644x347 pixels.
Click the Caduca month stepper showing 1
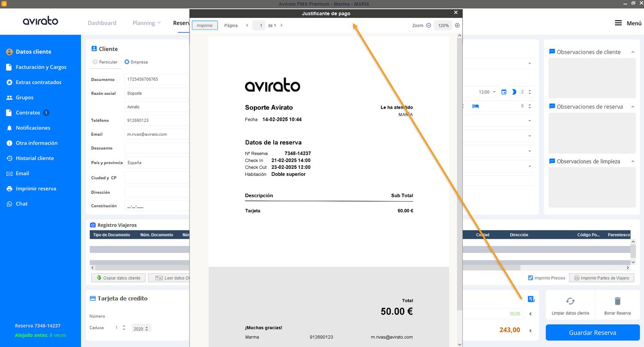pyautogui.click(x=124, y=328)
